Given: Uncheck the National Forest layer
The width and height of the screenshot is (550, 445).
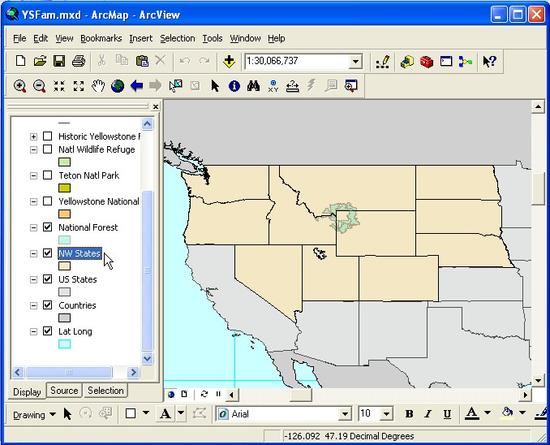Looking at the screenshot, I should click(47, 227).
